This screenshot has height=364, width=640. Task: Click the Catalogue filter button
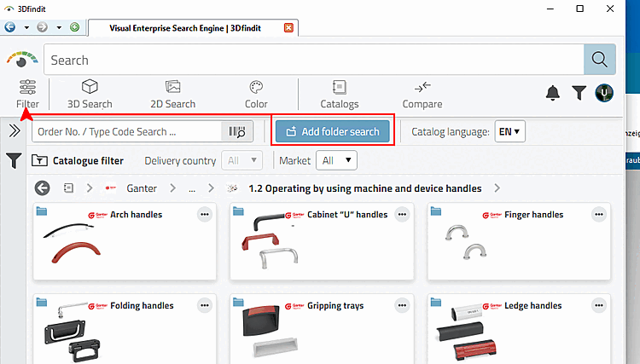(x=78, y=160)
